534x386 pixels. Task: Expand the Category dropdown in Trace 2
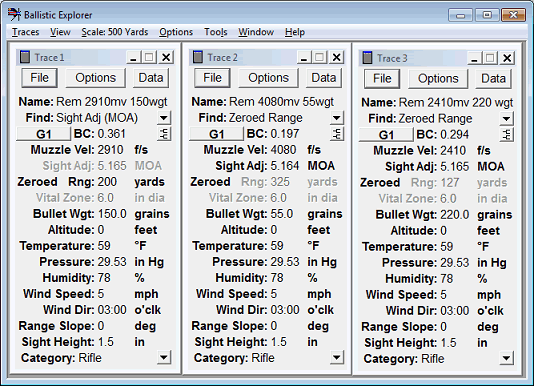click(x=337, y=358)
